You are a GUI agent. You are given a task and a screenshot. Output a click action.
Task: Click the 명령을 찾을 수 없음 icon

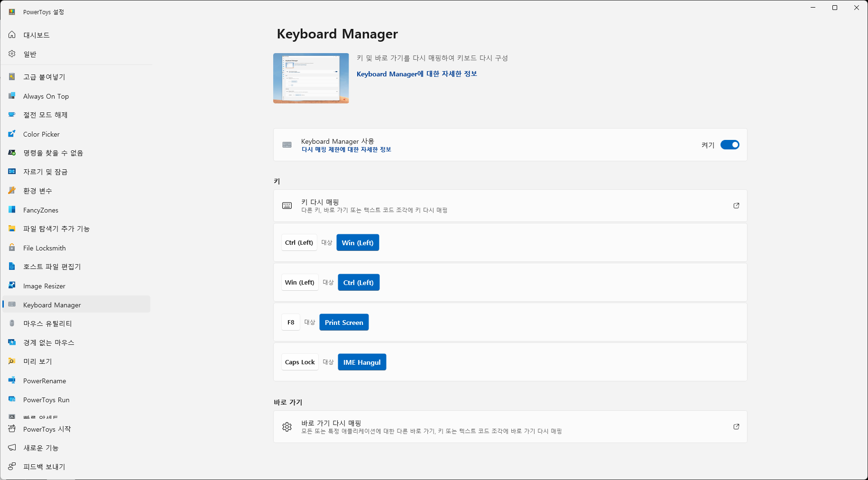tap(12, 153)
